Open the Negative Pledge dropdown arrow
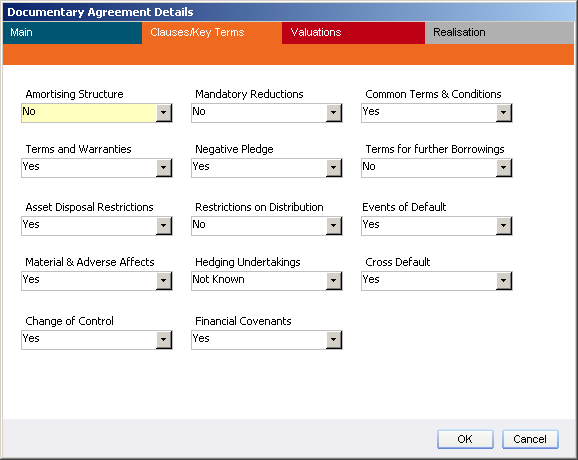Screen dimensions: 578x460 334,168
